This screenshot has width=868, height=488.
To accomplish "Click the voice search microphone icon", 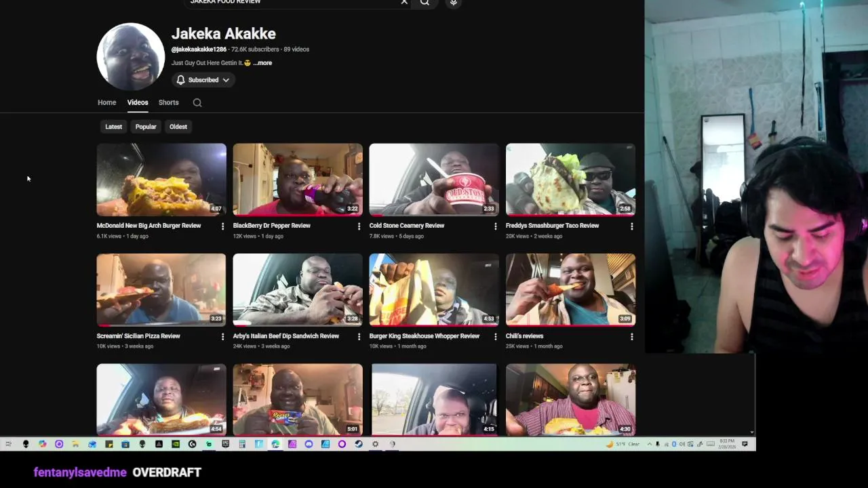I will click(x=454, y=2).
